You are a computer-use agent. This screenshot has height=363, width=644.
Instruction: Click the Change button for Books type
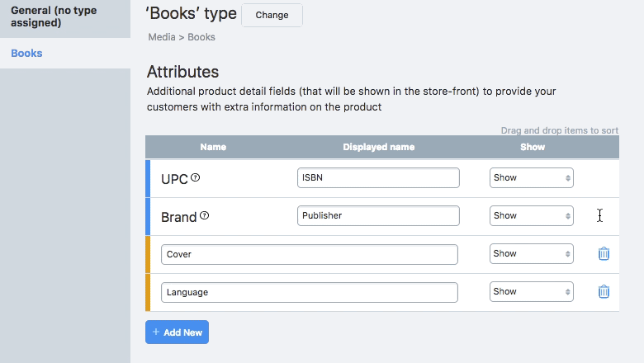pos(272,15)
